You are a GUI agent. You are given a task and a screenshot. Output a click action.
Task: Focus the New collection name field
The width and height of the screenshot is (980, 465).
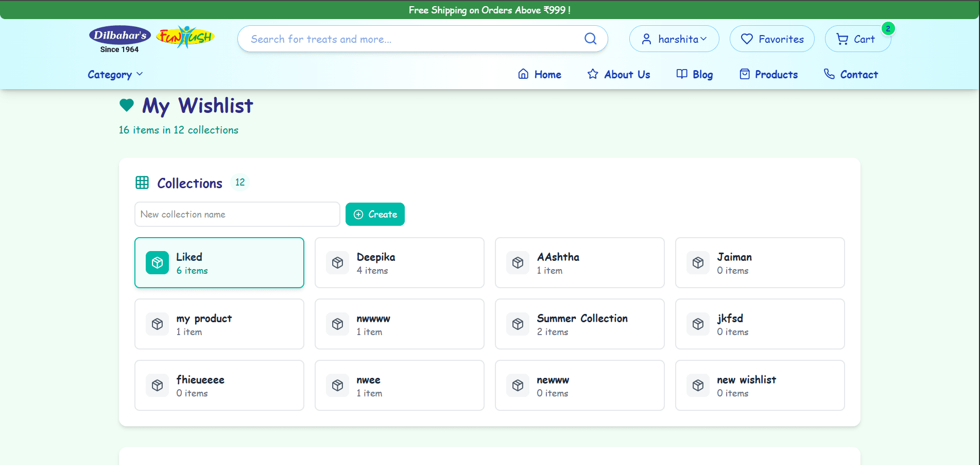(x=237, y=214)
